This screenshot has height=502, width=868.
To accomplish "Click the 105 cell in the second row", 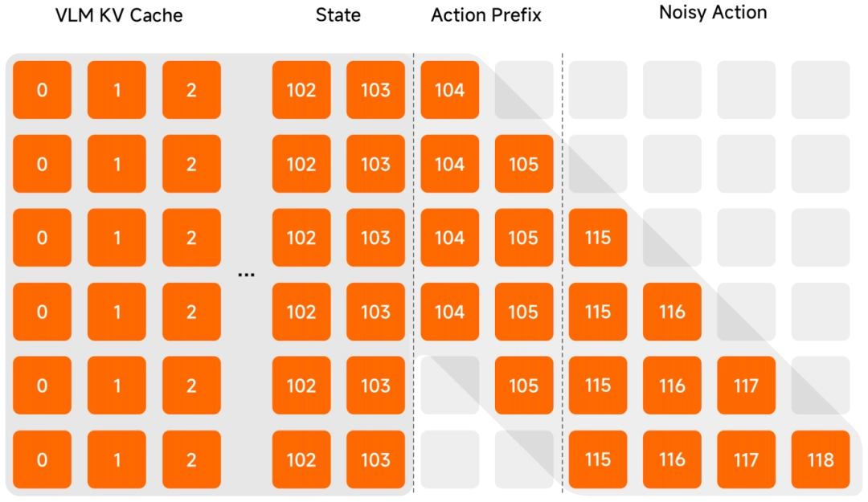I will 524,164.
